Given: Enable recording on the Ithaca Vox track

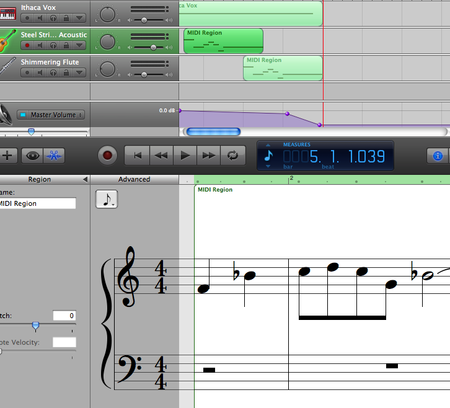Looking at the screenshot, I should point(27,18).
